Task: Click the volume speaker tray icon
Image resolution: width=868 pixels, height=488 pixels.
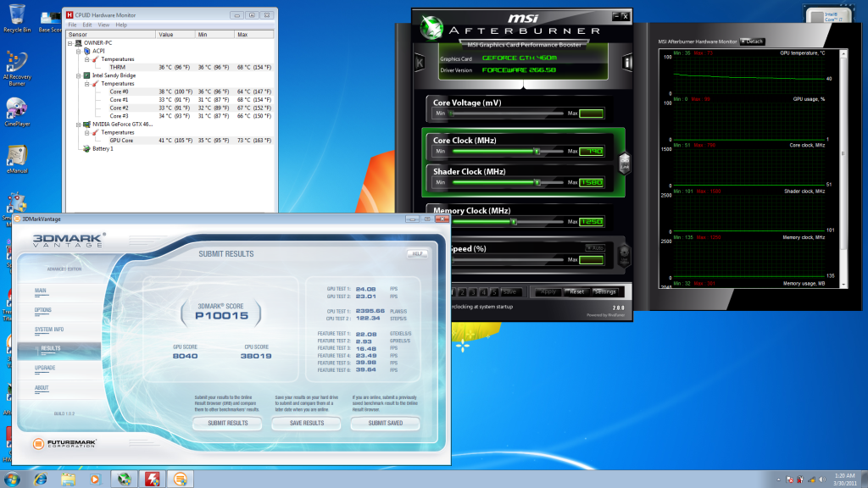Action: 822,480
